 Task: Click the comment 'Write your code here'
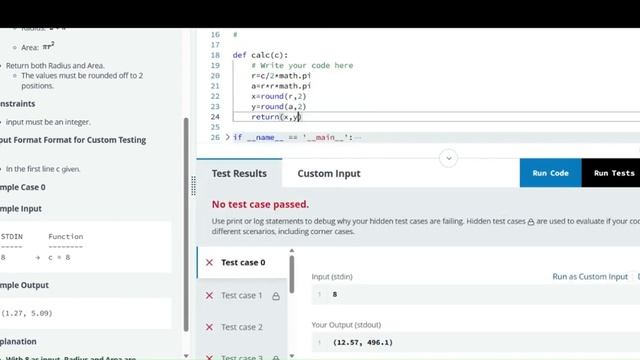coord(302,65)
